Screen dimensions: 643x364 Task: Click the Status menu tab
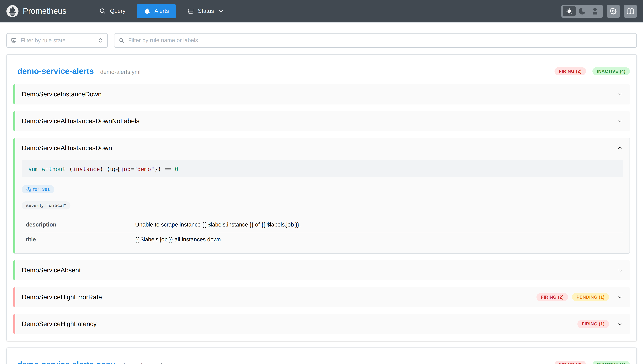(x=204, y=11)
